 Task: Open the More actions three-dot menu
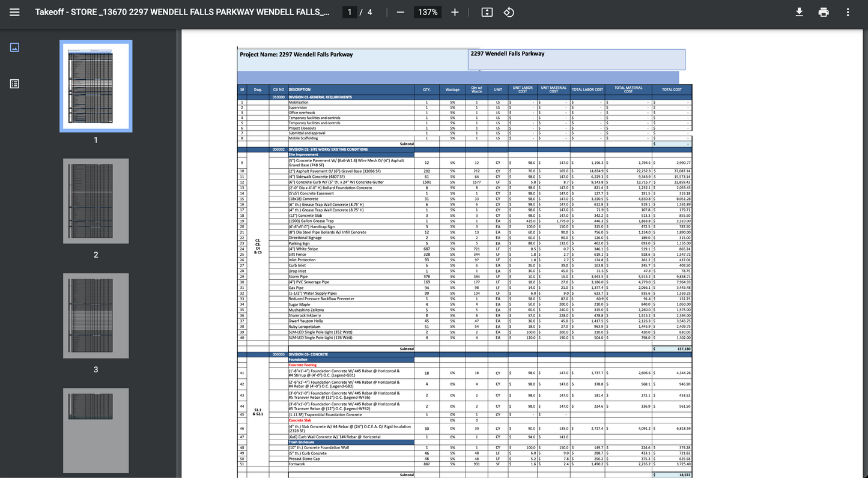tap(848, 12)
